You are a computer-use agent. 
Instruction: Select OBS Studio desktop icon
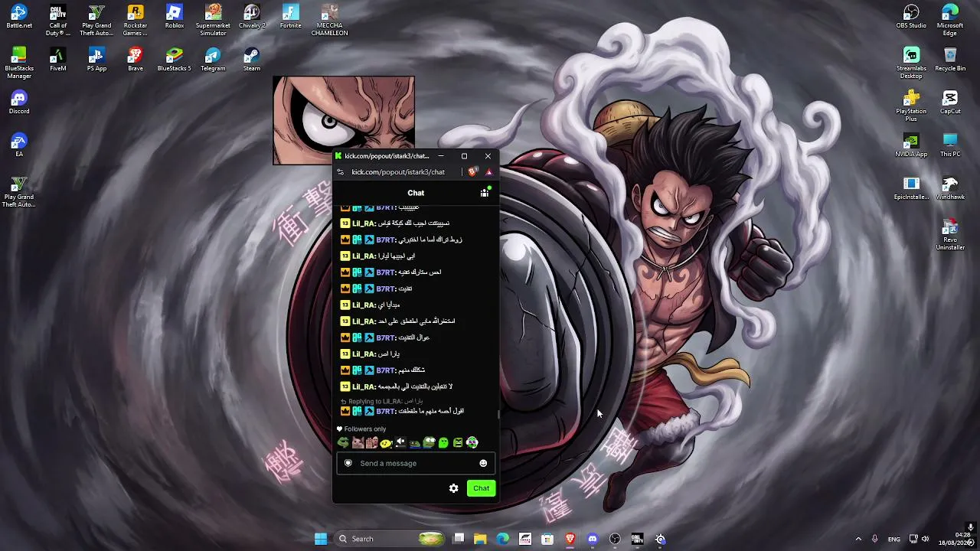911,18
